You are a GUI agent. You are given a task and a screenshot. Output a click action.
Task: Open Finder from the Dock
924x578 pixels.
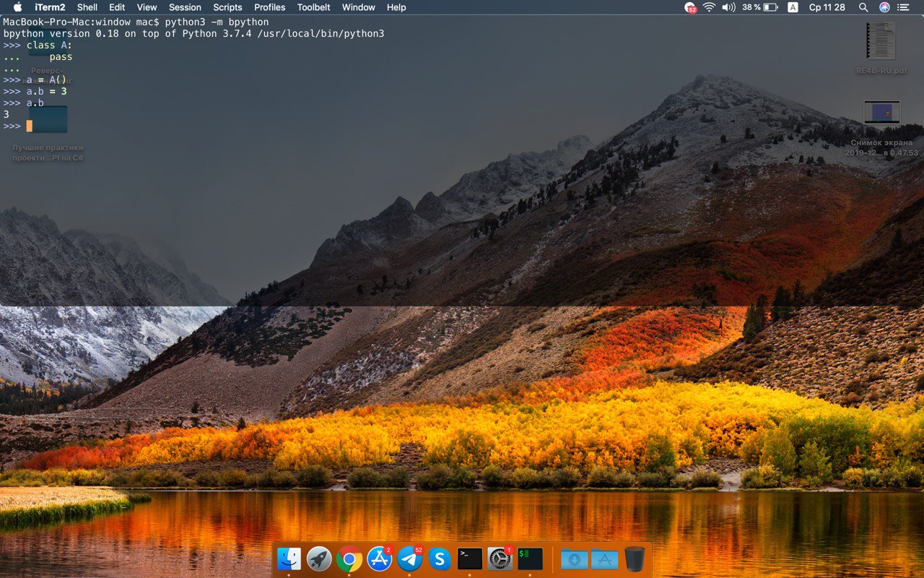click(289, 558)
